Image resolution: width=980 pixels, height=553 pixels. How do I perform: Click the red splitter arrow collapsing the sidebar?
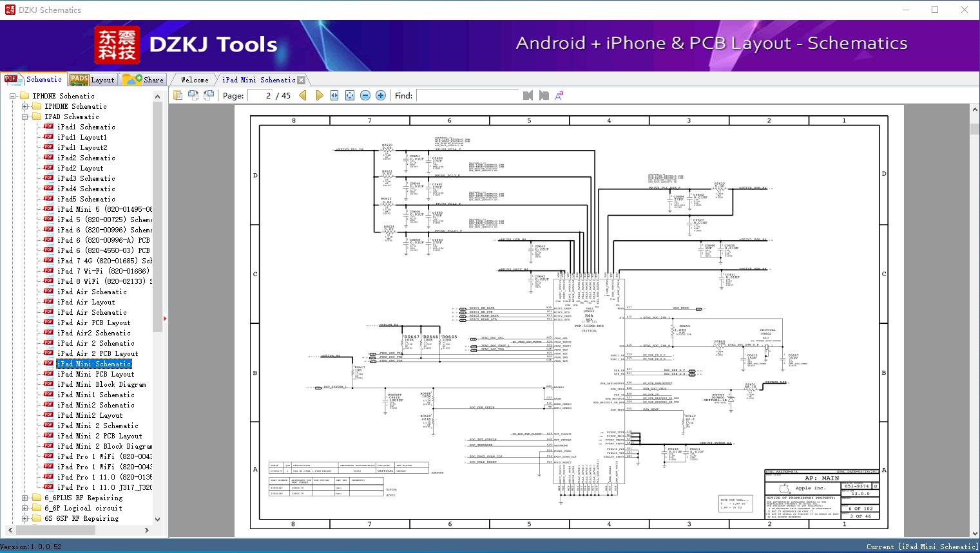point(165,318)
